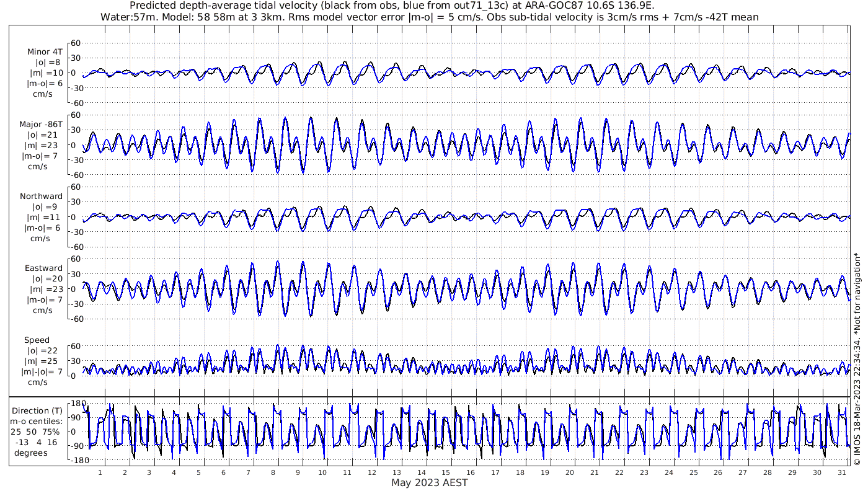Image resolution: width=868 pixels, height=496 pixels.
Task: Click the "May 2023 AEST" axis title
Action: tap(429, 482)
